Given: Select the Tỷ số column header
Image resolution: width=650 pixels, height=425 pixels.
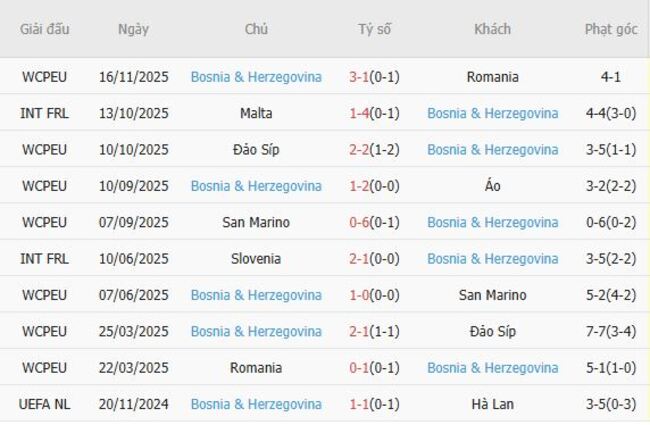Looking at the screenshot, I should point(375,29).
